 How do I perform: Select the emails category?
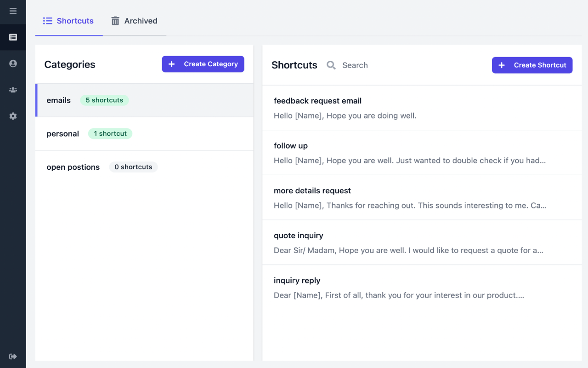point(144,100)
